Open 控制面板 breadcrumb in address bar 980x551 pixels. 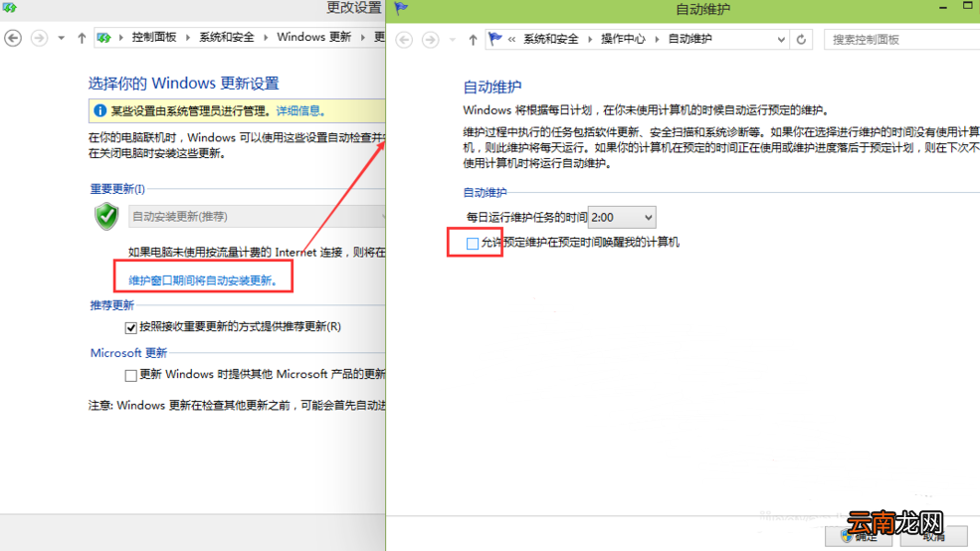tap(154, 38)
